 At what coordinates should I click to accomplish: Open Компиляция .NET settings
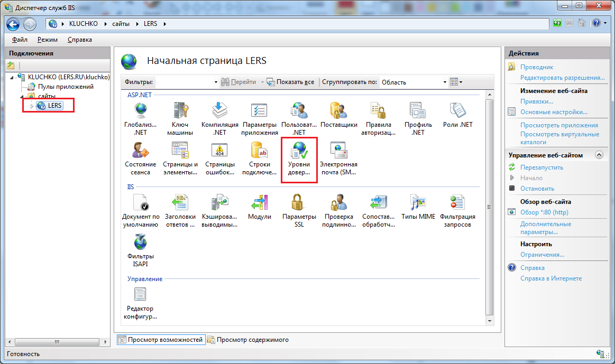(x=219, y=119)
